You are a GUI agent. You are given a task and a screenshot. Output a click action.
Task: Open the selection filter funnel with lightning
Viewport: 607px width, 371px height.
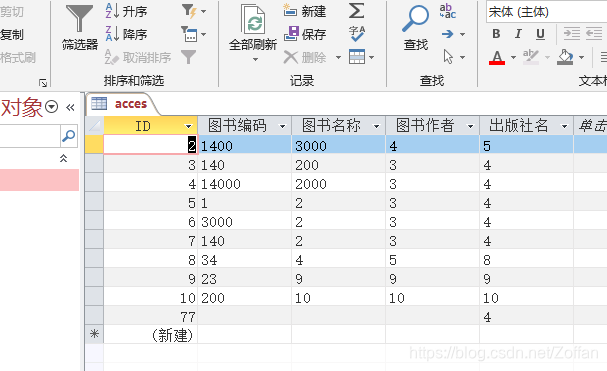click(189, 11)
